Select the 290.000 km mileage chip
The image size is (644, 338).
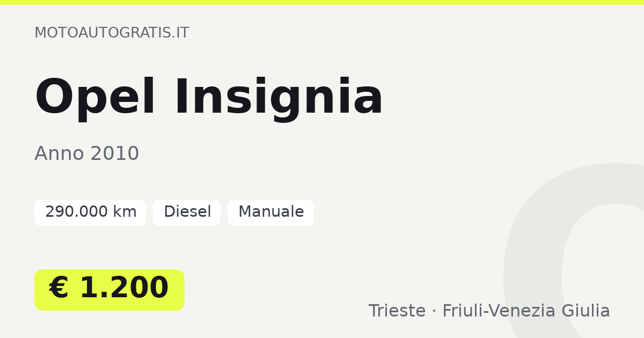click(90, 212)
